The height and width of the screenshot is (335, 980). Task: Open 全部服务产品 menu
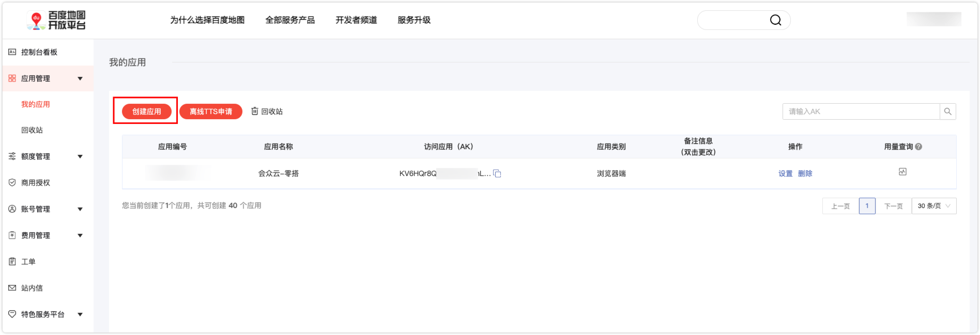pyautogui.click(x=290, y=20)
